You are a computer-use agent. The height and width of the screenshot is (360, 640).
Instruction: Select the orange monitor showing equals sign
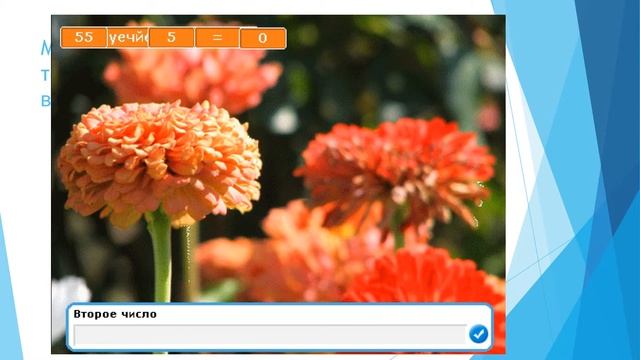point(218,38)
